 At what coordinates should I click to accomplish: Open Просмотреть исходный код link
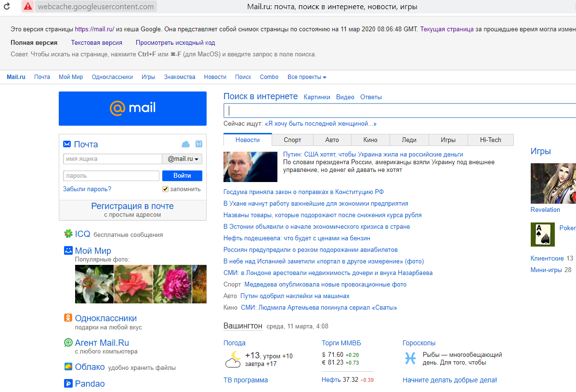pyautogui.click(x=175, y=42)
